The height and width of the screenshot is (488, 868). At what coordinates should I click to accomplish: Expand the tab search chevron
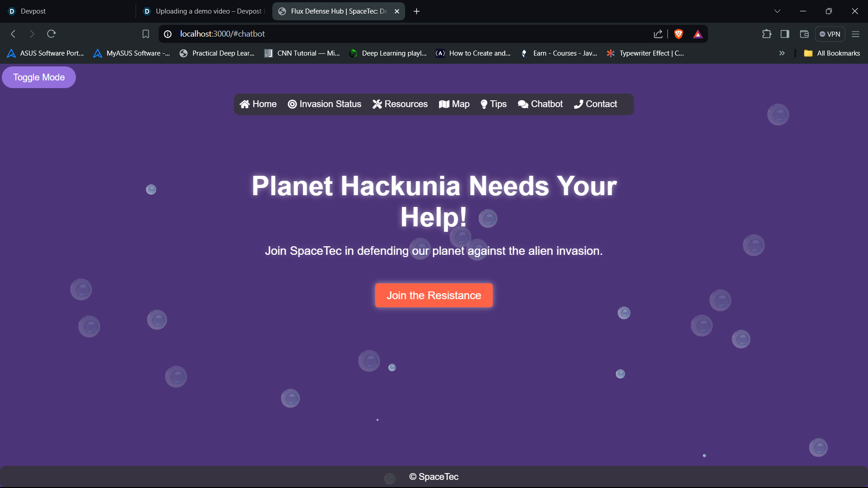pos(777,11)
